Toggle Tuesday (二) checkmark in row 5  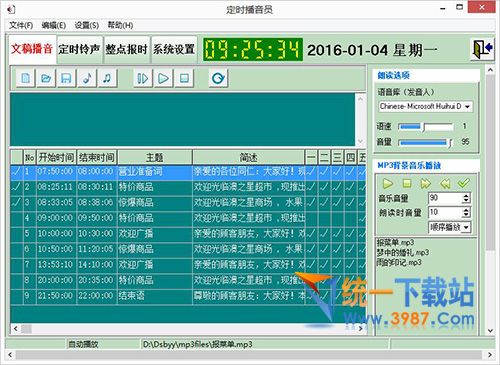point(324,233)
